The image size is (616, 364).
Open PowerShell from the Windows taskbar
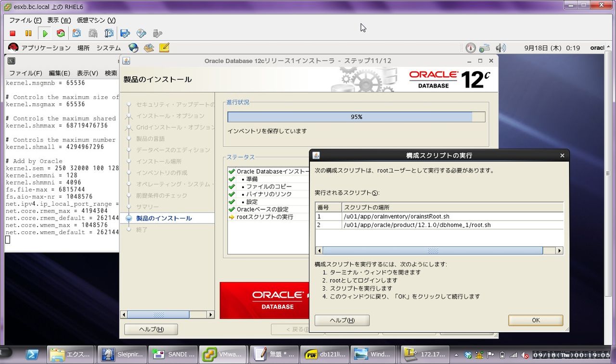click(32, 355)
